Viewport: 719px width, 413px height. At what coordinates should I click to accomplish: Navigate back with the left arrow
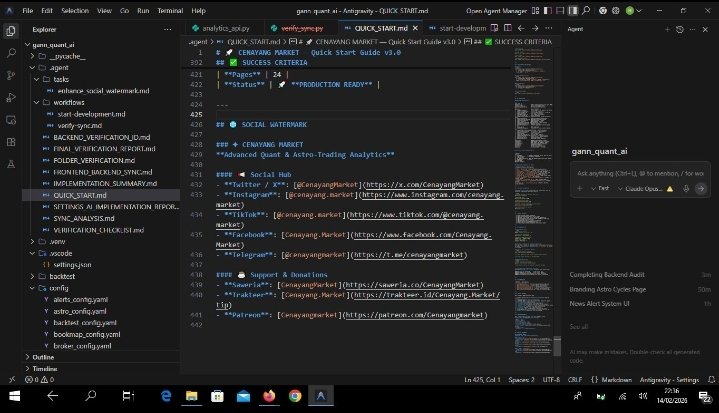(x=521, y=28)
